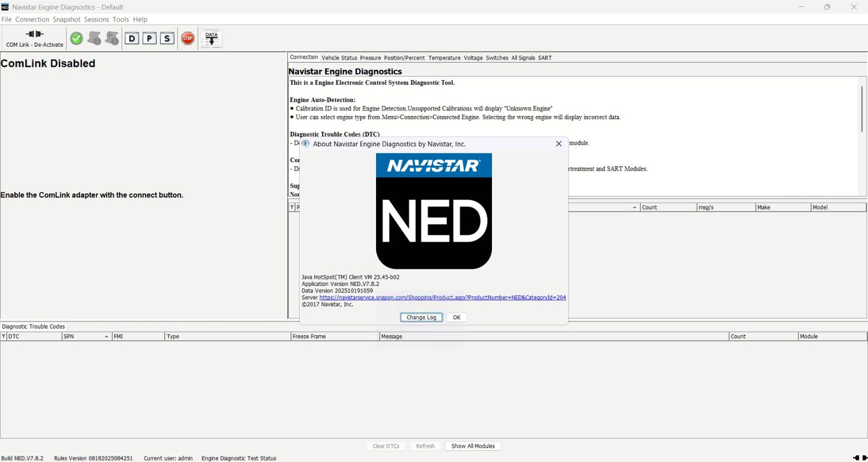Open the navistarservice.snapon.com server link
This screenshot has height=462, width=868.
(443, 297)
